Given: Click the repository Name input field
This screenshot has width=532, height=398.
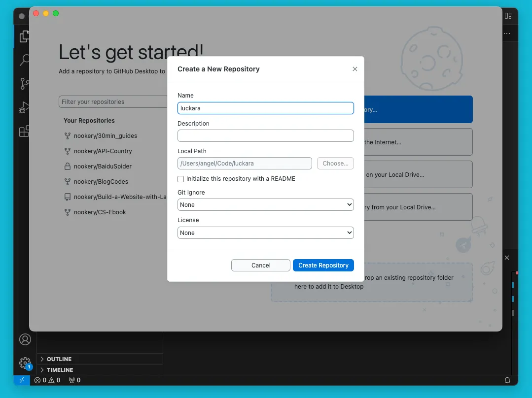Looking at the screenshot, I should pyautogui.click(x=265, y=108).
